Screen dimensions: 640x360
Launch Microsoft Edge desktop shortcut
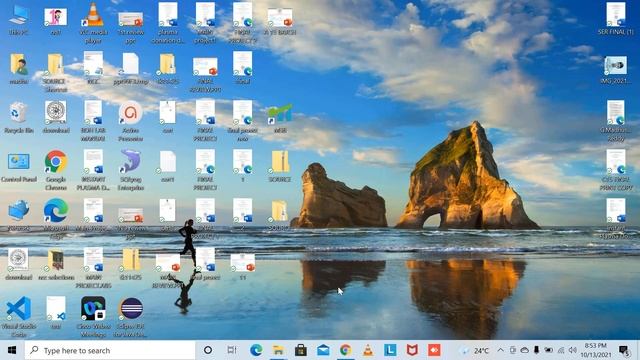56,218
